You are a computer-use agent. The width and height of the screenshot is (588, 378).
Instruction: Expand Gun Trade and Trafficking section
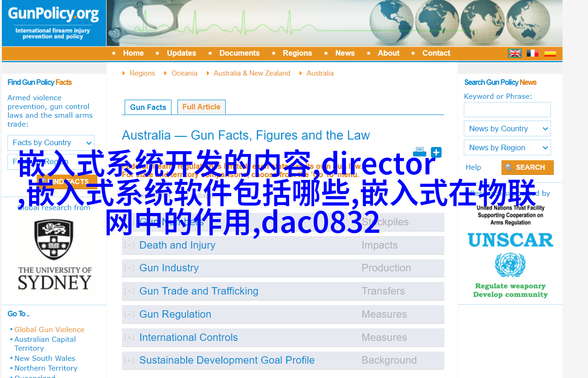tap(198, 291)
